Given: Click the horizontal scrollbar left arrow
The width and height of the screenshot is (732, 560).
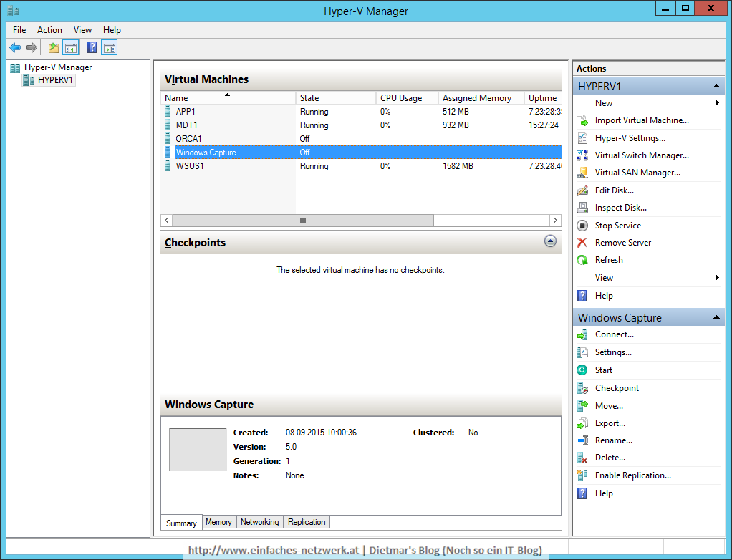Looking at the screenshot, I should click(167, 221).
